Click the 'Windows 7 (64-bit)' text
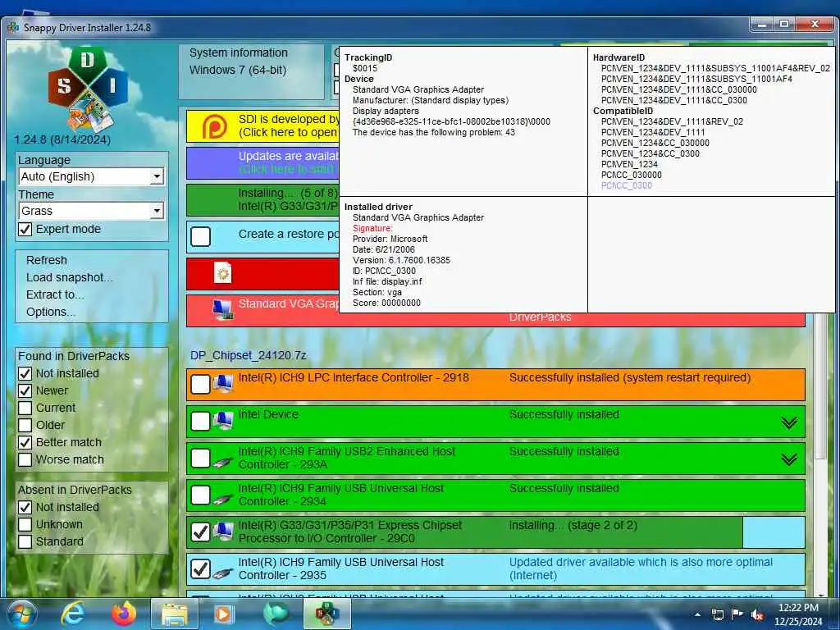 click(x=237, y=71)
